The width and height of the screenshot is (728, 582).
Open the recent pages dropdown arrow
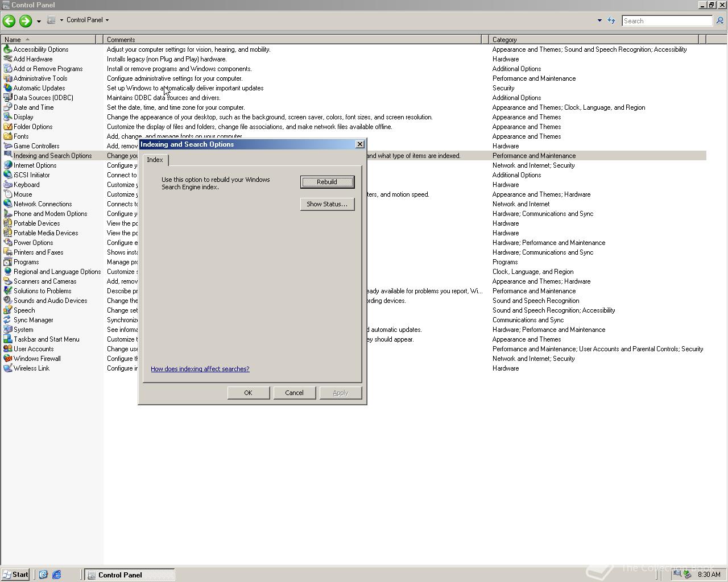click(39, 21)
